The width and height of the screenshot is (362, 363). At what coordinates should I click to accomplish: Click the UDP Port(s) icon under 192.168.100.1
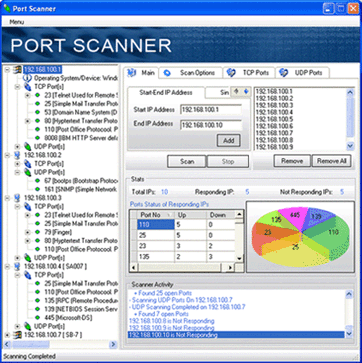[x=27, y=146]
